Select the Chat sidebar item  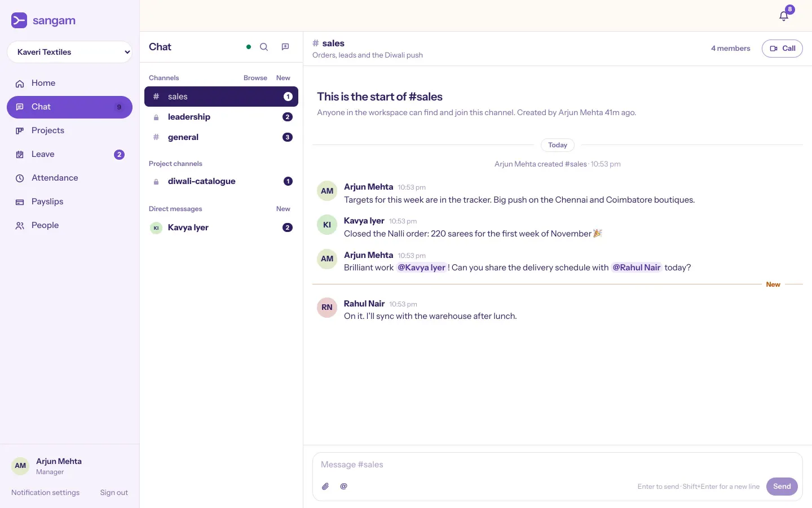70,107
